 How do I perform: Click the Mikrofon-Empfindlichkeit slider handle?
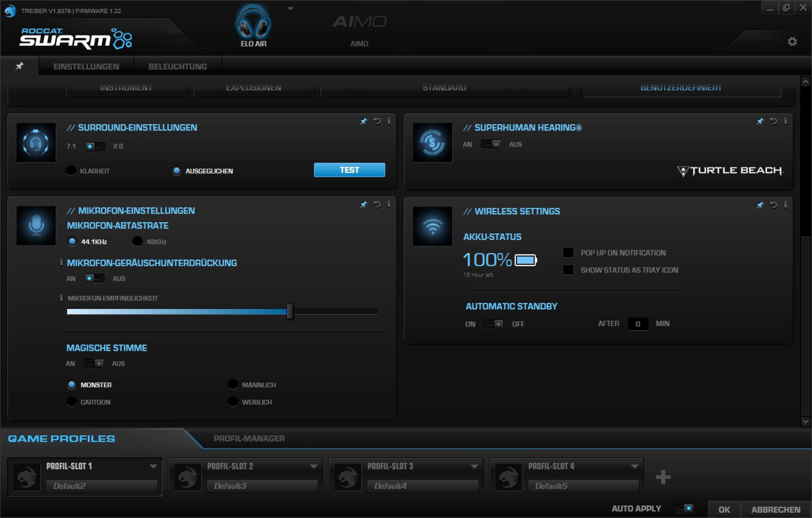point(290,311)
